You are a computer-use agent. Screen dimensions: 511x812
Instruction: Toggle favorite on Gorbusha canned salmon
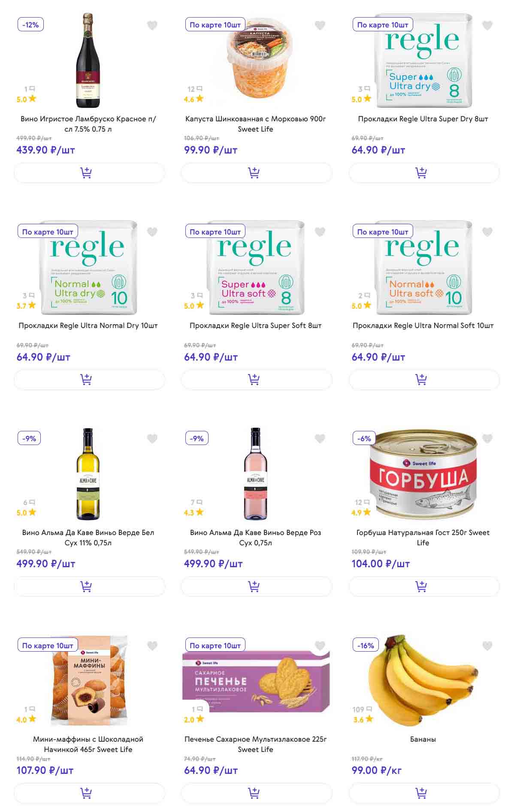pyautogui.click(x=487, y=439)
